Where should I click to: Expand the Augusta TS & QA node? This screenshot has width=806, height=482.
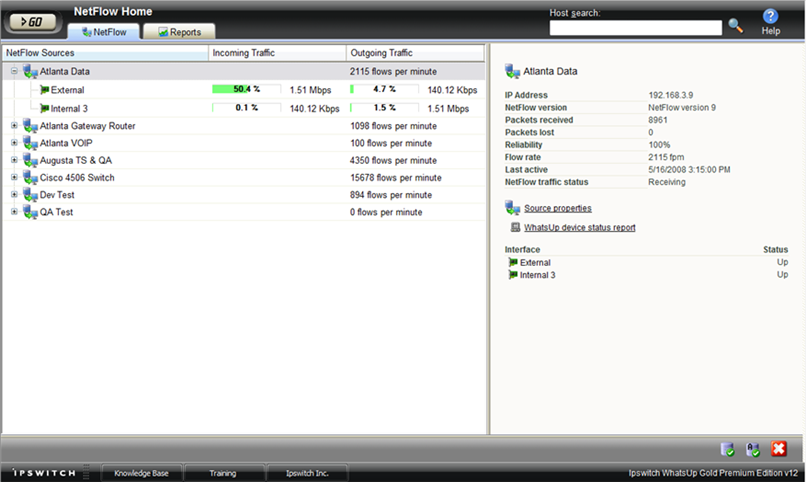(x=14, y=160)
